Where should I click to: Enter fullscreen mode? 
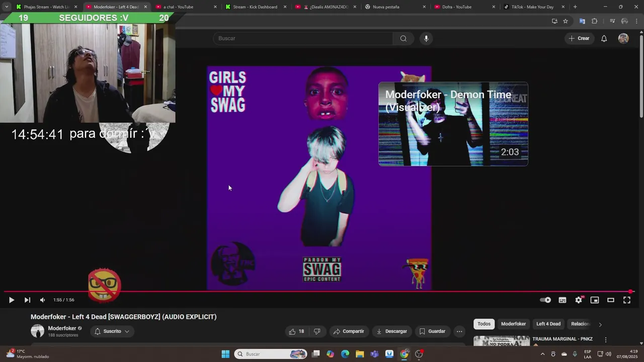click(627, 300)
